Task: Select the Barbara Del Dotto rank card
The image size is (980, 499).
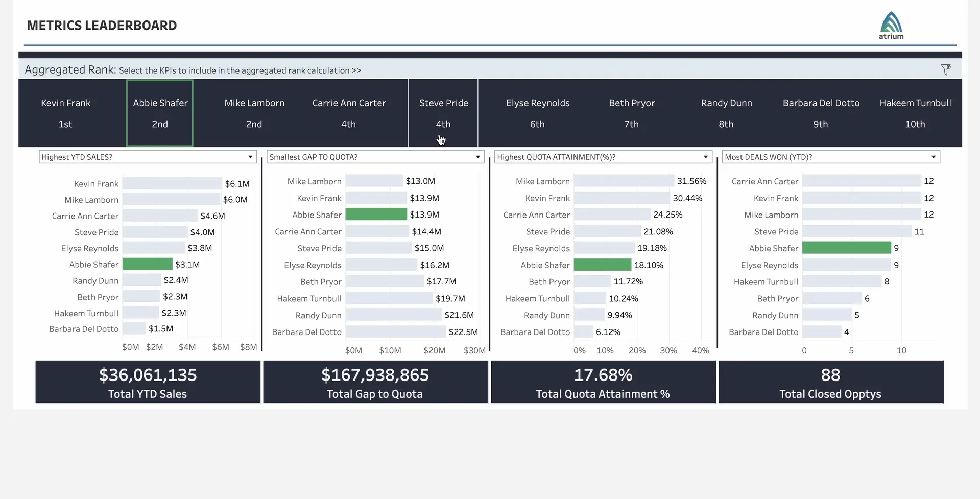Action: coord(821,112)
